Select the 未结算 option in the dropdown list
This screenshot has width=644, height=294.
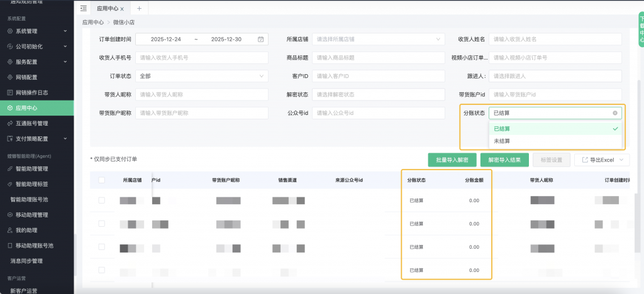[x=502, y=141]
